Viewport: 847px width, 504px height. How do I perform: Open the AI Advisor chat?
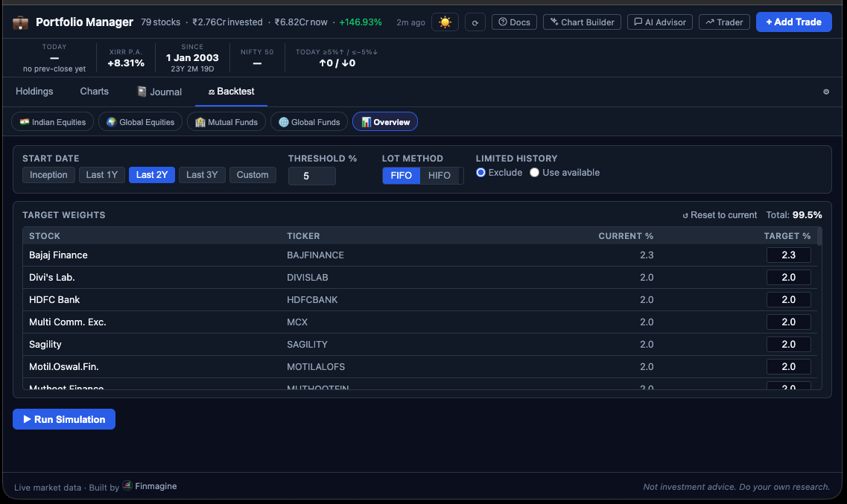click(x=659, y=22)
